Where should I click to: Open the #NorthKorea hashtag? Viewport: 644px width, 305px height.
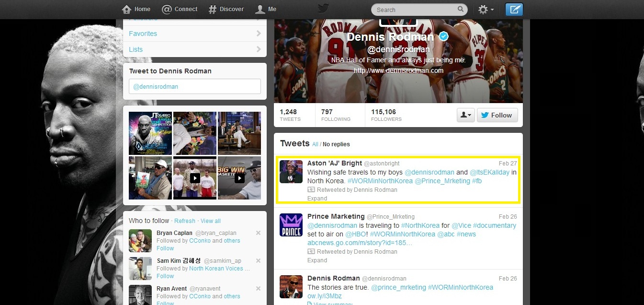pos(420,225)
